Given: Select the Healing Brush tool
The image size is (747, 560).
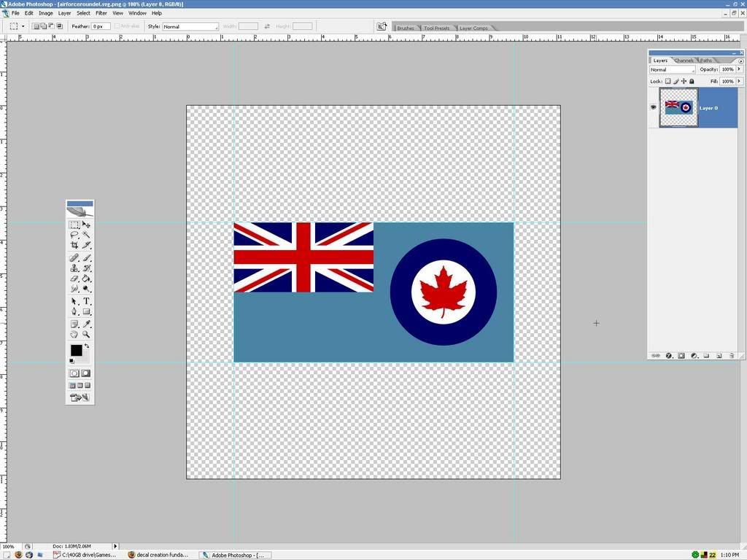Looking at the screenshot, I should click(x=74, y=257).
